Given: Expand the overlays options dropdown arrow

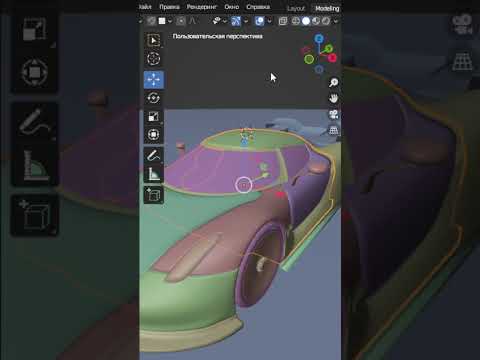Looking at the screenshot, I should point(269,21).
